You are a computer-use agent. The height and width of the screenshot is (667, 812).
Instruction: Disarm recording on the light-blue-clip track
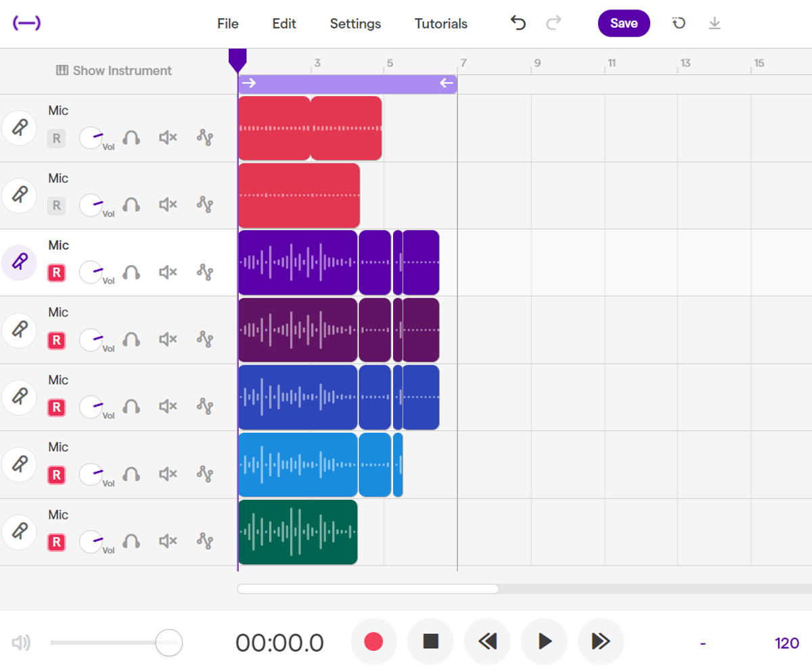coord(56,474)
